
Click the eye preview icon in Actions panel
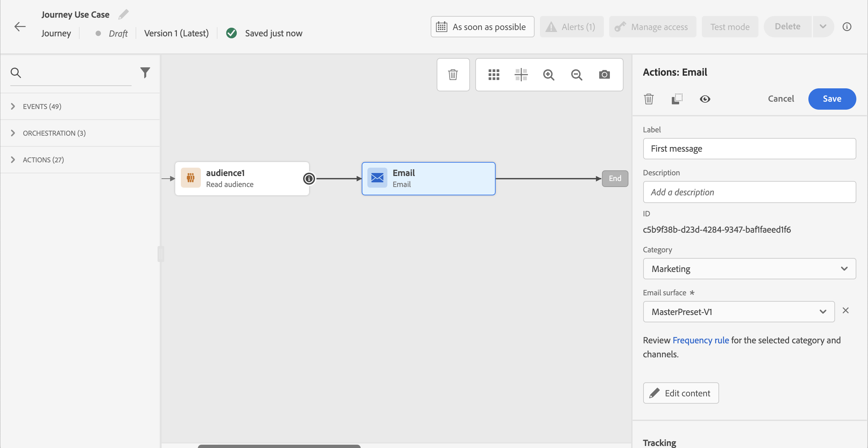704,99
